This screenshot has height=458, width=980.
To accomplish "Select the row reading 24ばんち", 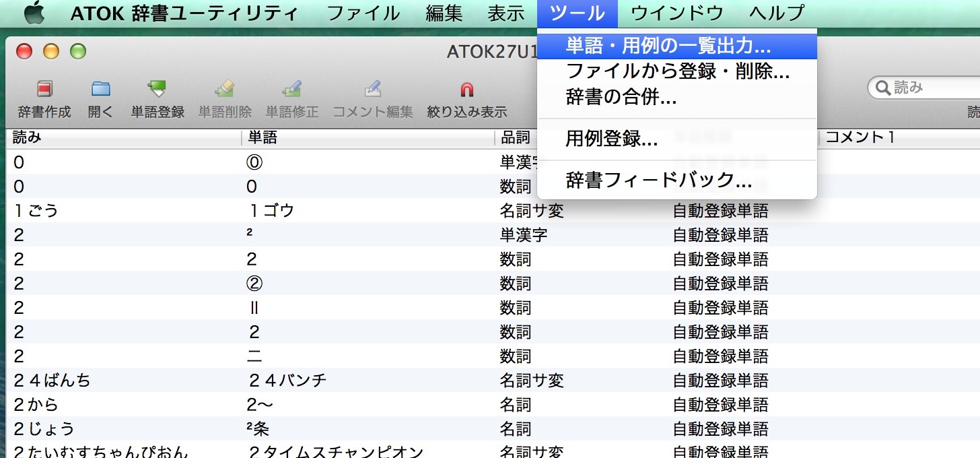I will [493, 381].
